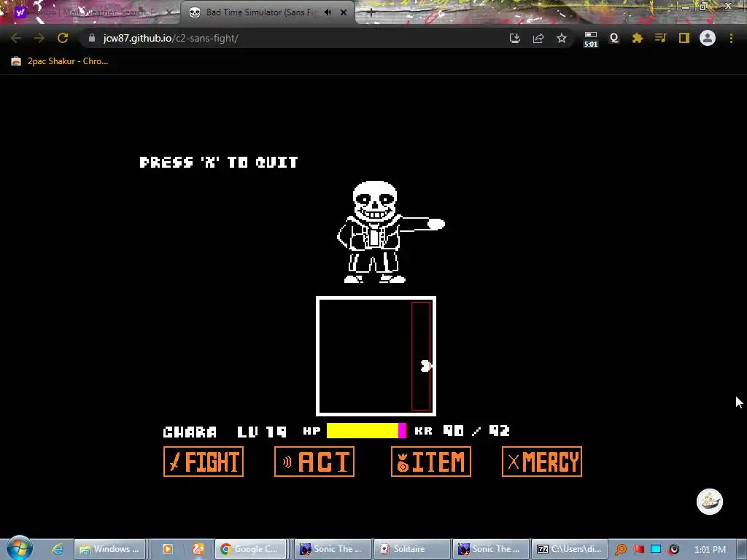The width and height of the screenshot is (747, 560).
Task: Click the blue monitor tray icon
Action: tap(656, 549)
